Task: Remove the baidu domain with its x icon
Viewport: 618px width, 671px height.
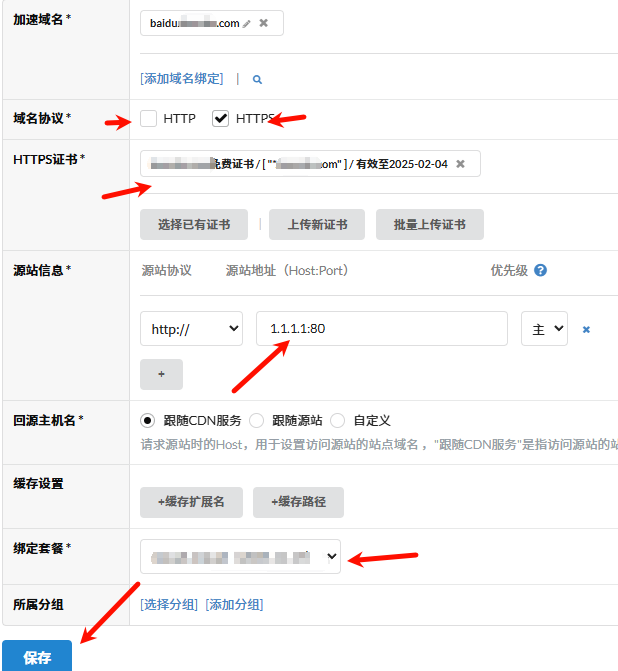Action: [264, 23]
